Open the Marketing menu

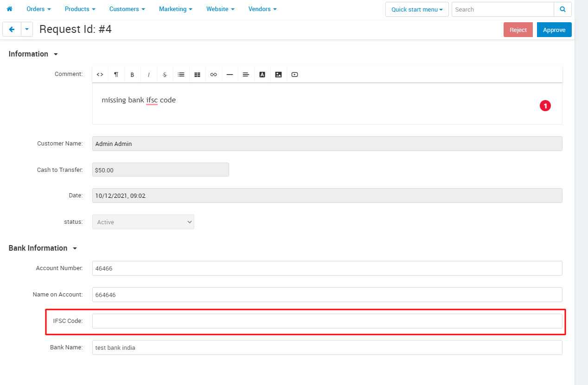click(x=176, y=9)
